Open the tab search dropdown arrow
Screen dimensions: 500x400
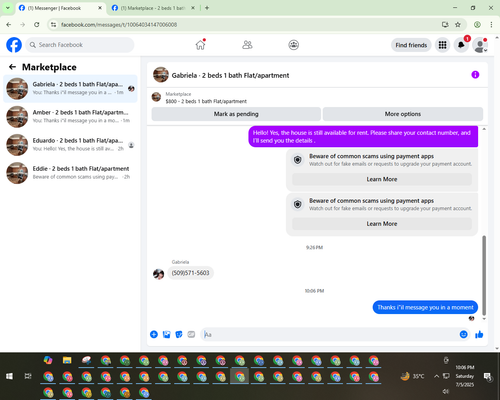(8, 8)
